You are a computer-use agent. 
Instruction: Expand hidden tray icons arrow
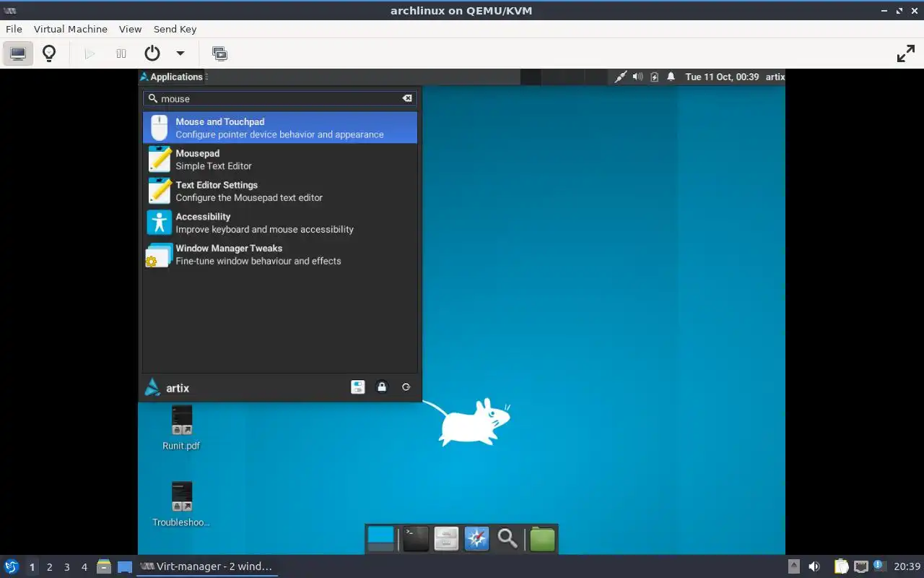793,566
